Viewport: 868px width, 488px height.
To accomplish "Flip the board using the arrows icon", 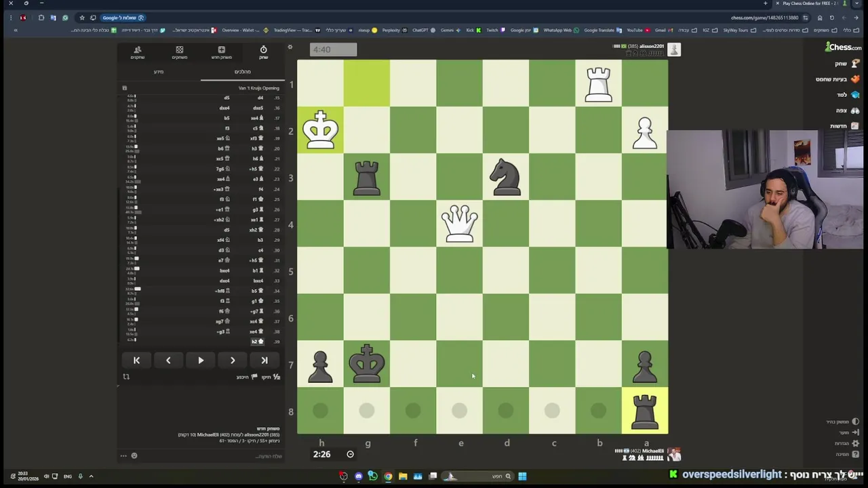I will pyautogui.click(x=126, y=377).
